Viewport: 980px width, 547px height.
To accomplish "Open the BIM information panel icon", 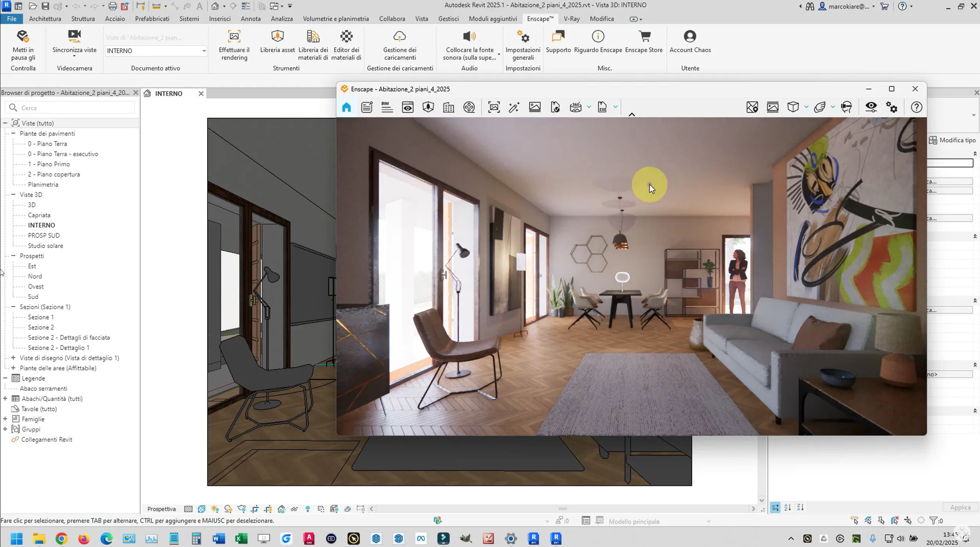I will pyautogui.click(x=387, y=107).
